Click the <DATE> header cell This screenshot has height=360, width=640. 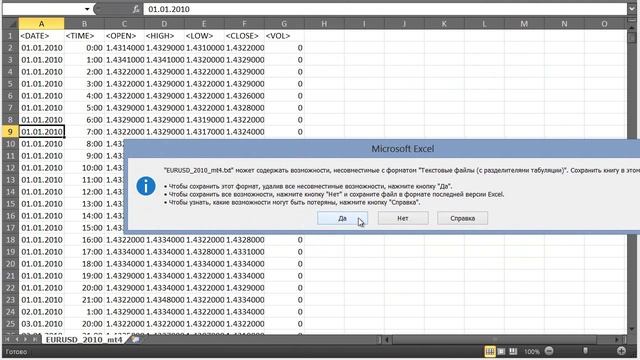(x=41, y=36)
